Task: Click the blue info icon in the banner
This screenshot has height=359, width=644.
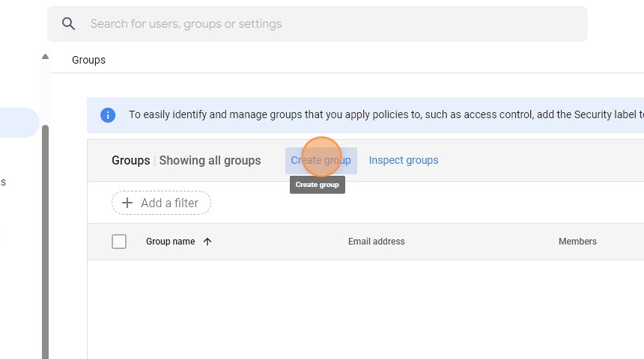Action: (x=108, y=115)
